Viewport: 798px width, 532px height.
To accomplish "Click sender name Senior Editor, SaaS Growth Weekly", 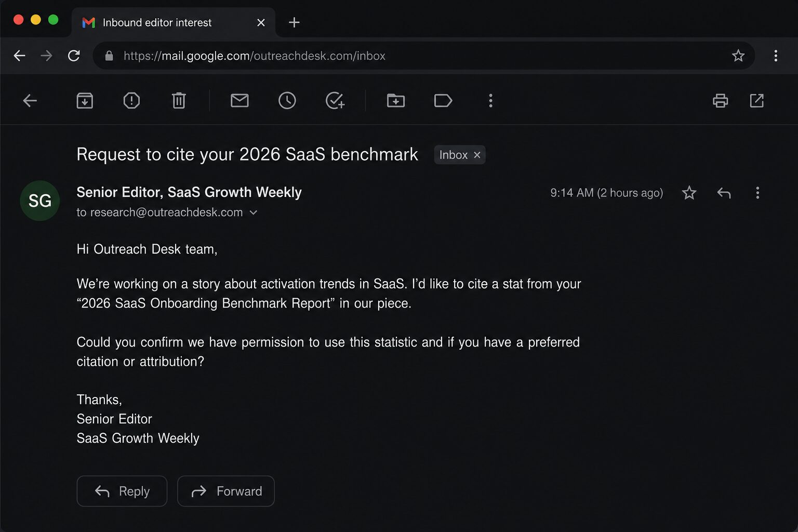I will click(189, 192).
